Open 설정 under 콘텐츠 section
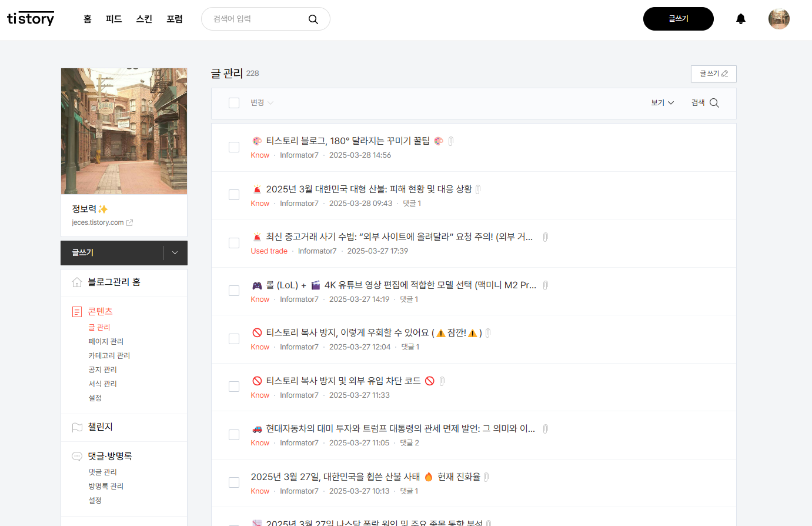812x526 pixels. point(95,398)
